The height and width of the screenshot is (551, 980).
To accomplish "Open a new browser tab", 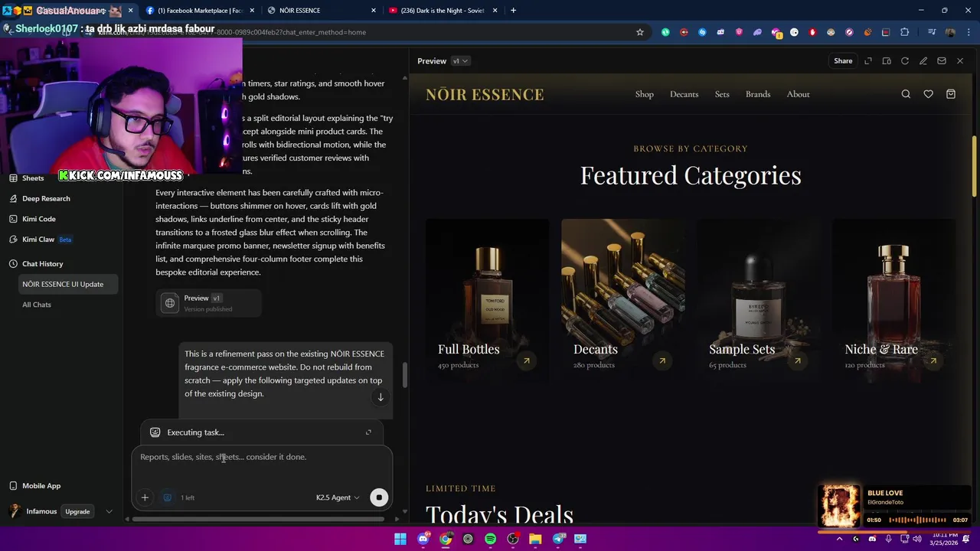I will (513, 11).
